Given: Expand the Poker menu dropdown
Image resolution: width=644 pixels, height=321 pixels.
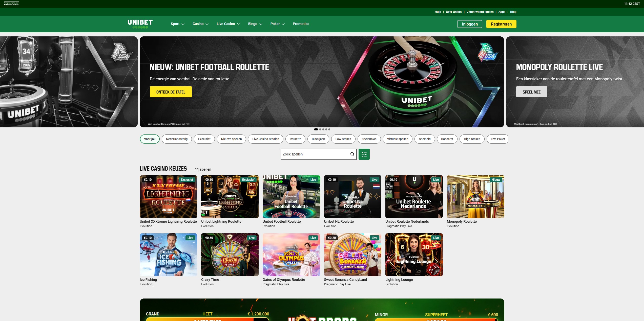Looking at the screenshot, I should point(277,24).
